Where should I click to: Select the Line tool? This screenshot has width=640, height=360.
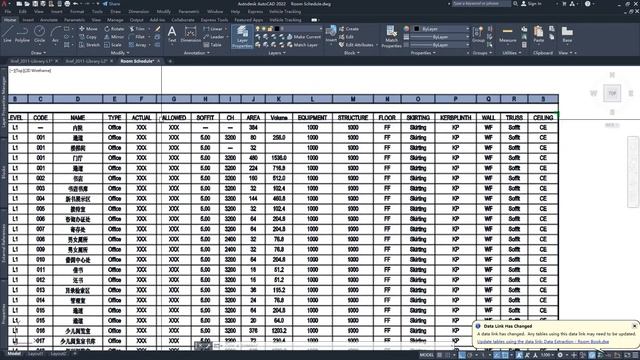pyautogui.click(x=7, y=34)
